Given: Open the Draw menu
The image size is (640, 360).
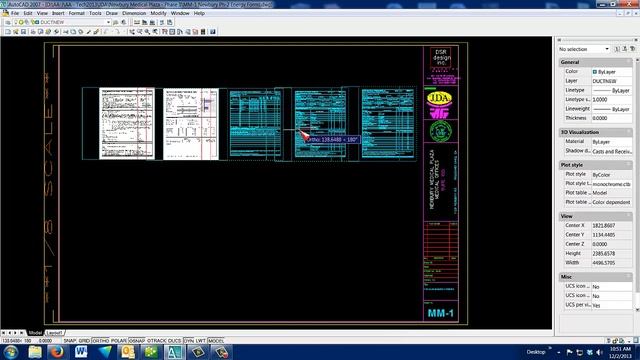Looking at the screenshot, I should tap(111, 13).
